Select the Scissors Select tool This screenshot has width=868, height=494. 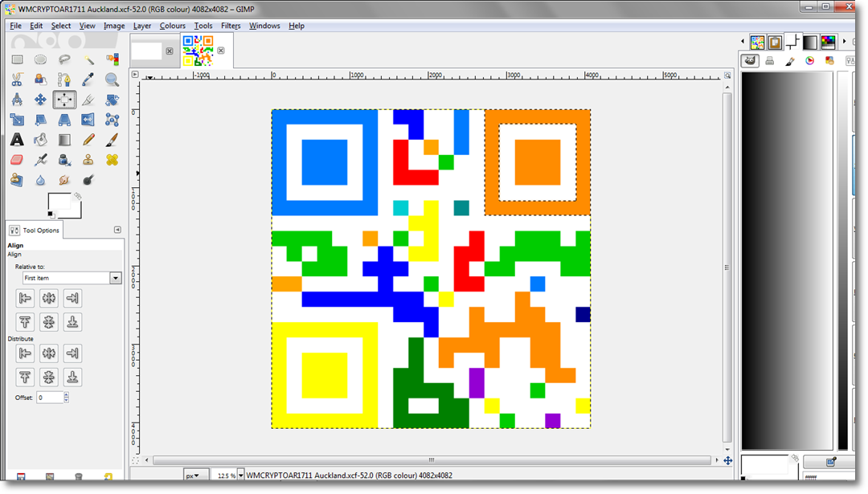click(x=17, y=80)
